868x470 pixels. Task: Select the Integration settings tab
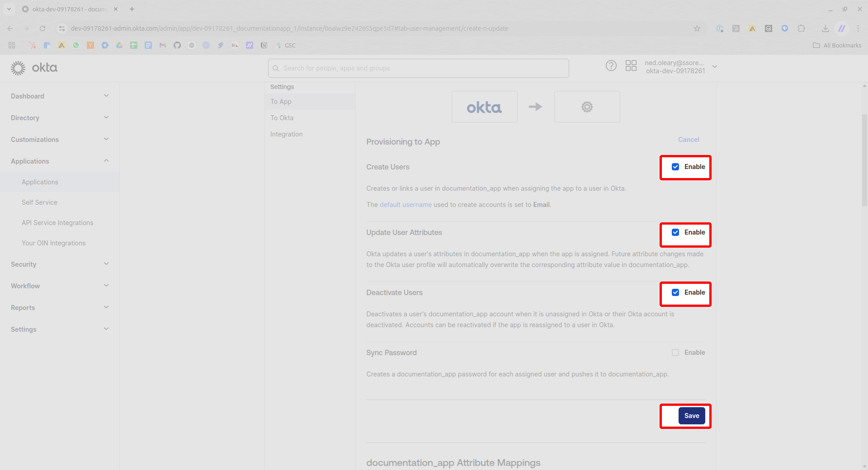286,134
